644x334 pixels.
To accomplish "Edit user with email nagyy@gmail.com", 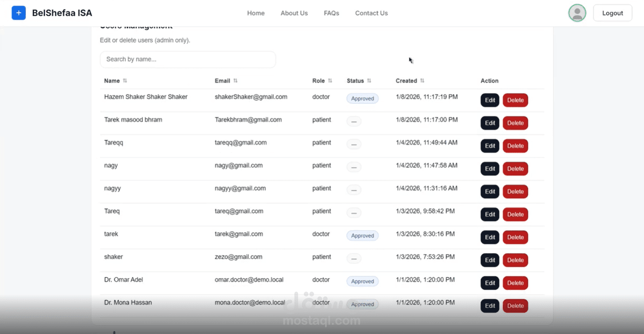I will point(490,192).
